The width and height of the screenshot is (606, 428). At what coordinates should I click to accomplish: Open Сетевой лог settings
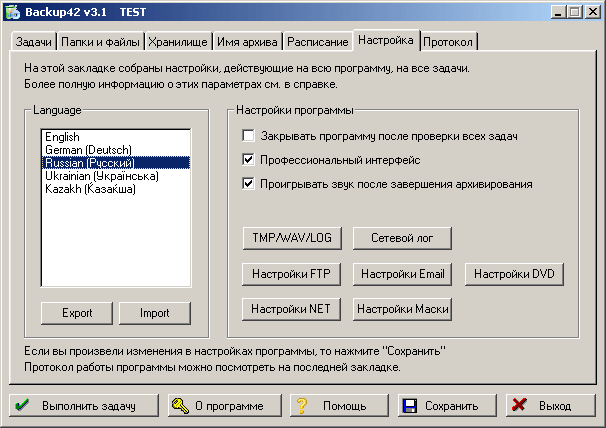[402, 238]
